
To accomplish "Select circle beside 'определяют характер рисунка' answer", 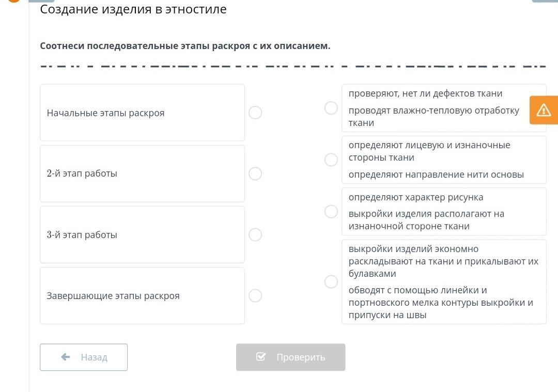I will 331,212.
